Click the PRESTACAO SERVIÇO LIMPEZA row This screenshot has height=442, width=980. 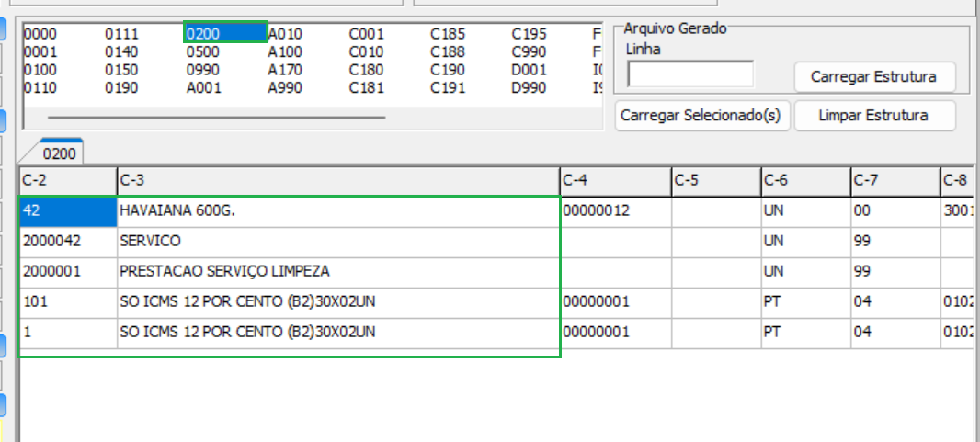pos(337,271)
